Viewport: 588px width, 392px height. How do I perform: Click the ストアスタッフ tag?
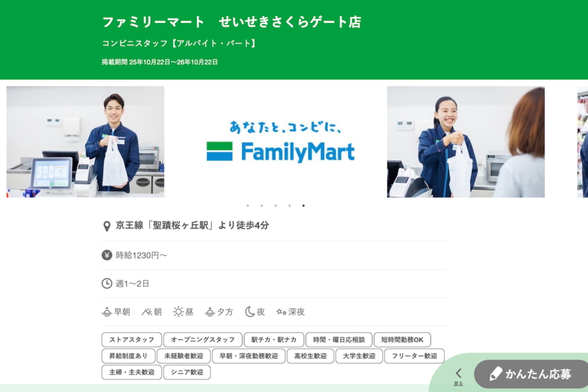click(131, 340)
